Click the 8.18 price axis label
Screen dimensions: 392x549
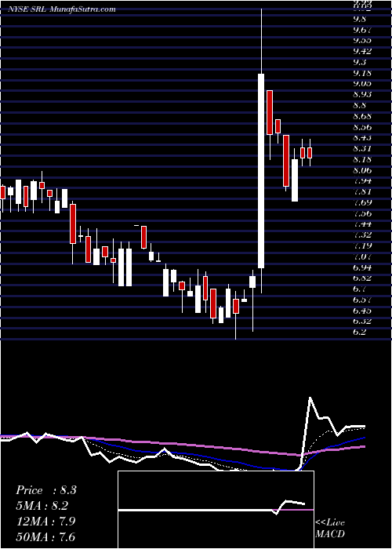pyautogui.click(x=362, y=159)
